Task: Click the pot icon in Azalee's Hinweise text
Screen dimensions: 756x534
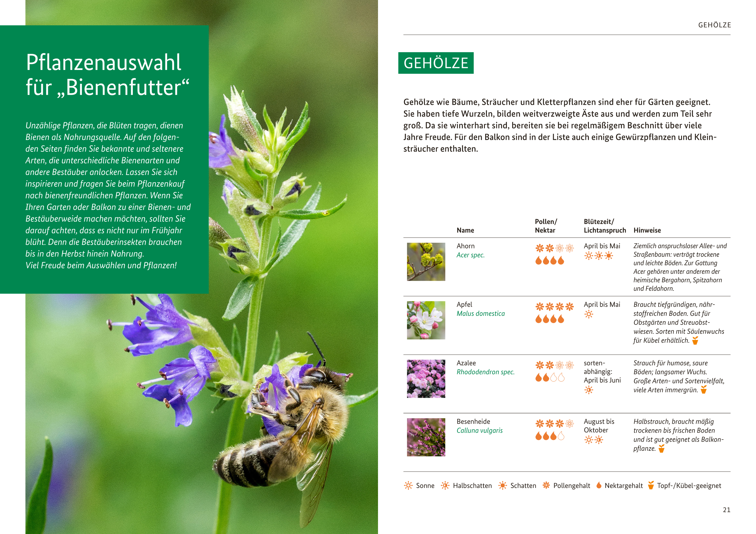Action: 704,390
